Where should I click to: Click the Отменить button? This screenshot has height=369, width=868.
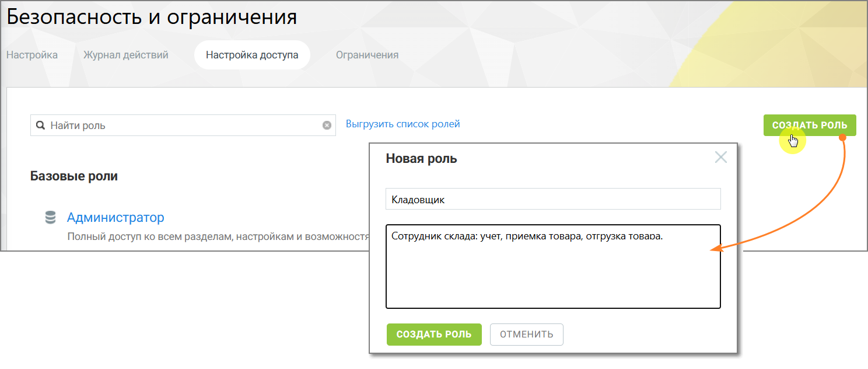(x=527, y=335)
